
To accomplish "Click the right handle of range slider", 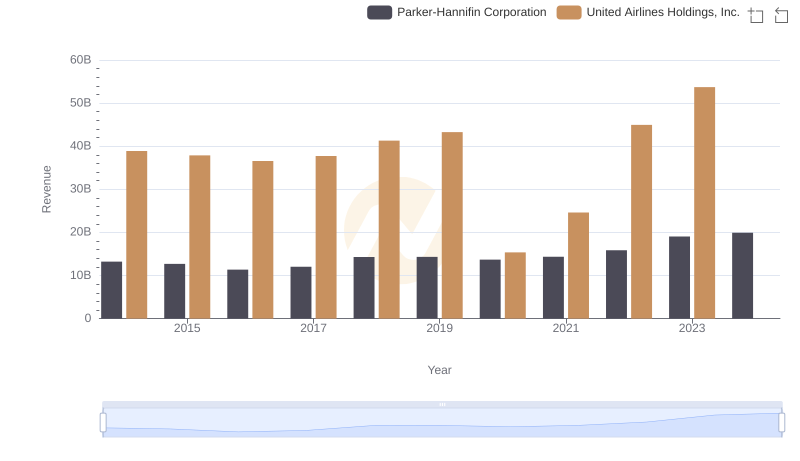I will pos(782,423).
